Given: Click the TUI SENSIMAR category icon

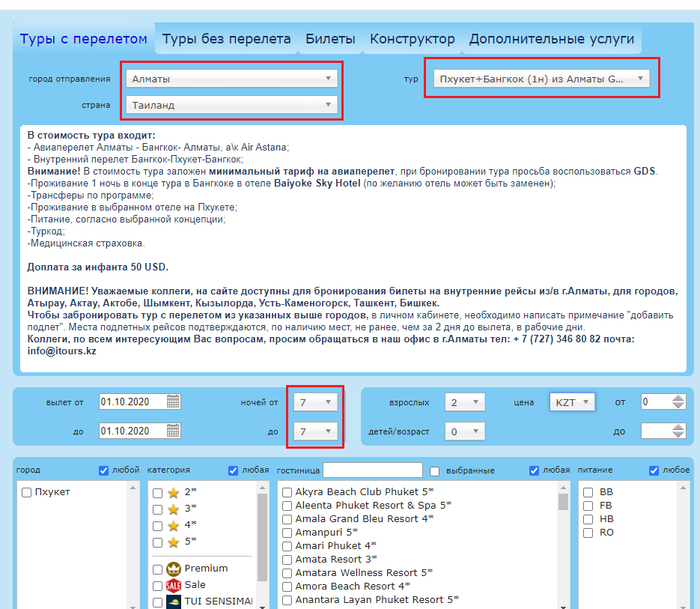Looking at the screenshot, I should (x=174, y=602).
